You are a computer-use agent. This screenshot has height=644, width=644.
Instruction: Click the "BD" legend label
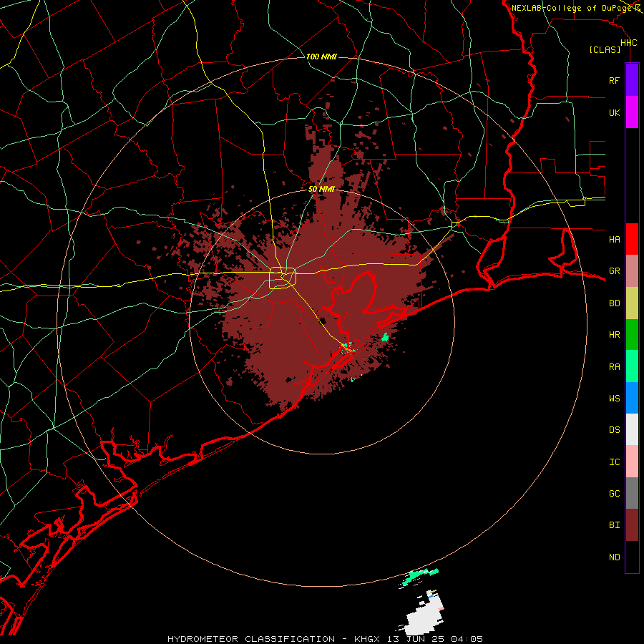pos(614,303)
